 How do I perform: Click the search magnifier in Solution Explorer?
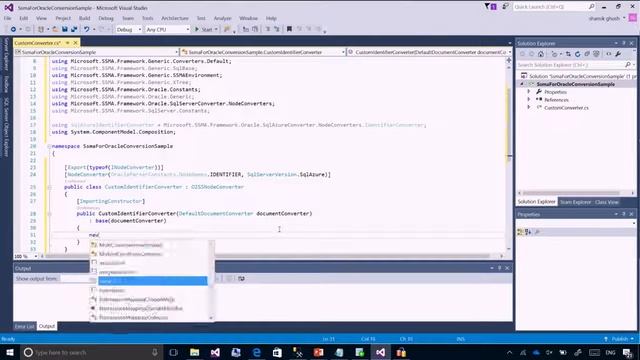coord(628,65)
